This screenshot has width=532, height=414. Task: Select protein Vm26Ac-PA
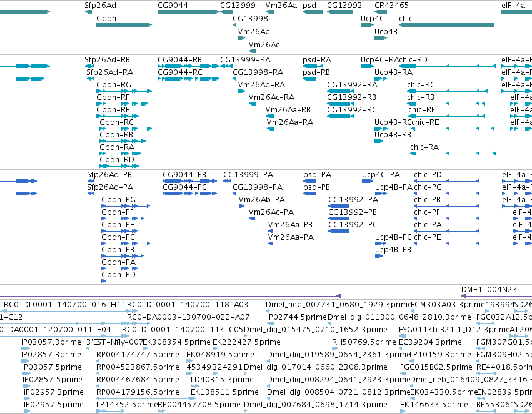[271, 212]
